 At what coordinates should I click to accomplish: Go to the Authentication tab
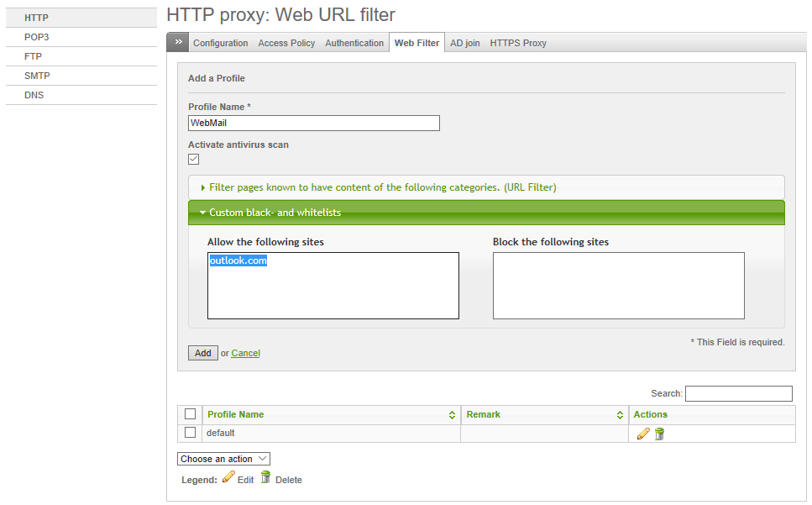tap(354, 43)
